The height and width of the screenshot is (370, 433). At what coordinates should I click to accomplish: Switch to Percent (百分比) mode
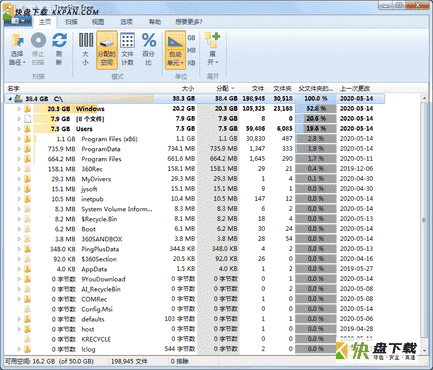pyautogui.click(x=149, y=49)
